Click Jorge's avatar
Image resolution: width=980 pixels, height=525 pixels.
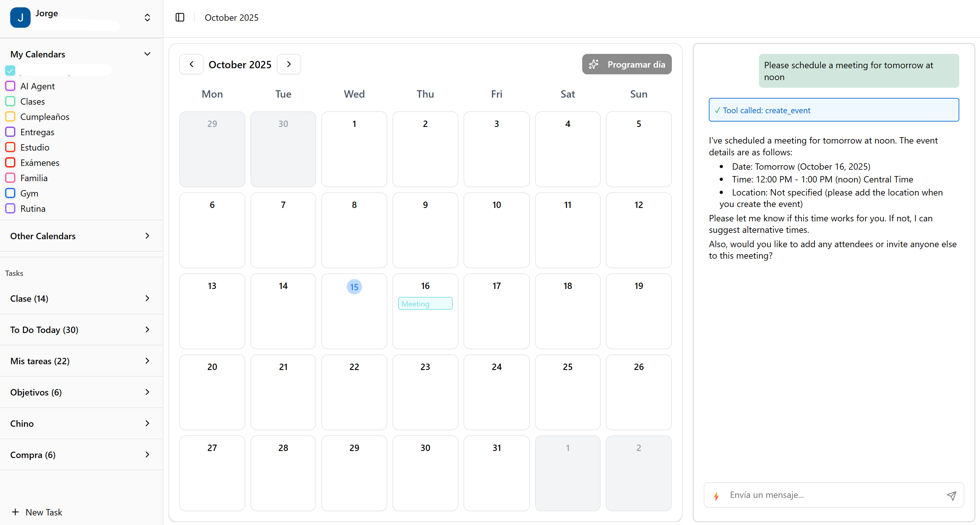click(20, 17)
